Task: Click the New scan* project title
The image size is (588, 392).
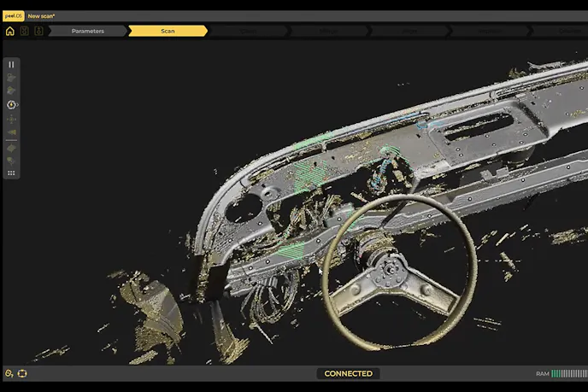Action: tap(41, 15)
